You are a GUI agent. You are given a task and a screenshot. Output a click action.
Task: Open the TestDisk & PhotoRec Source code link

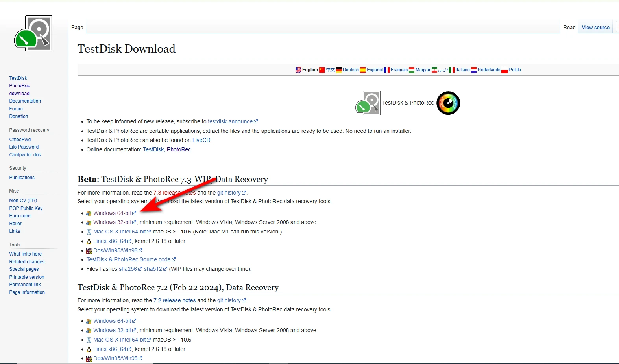pyautogui.click(x=131, y=259)
